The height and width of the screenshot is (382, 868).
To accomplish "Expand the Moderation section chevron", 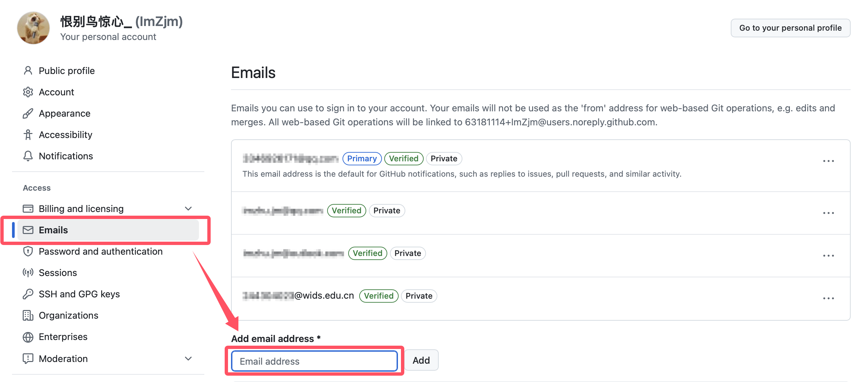I will point(188,358).
